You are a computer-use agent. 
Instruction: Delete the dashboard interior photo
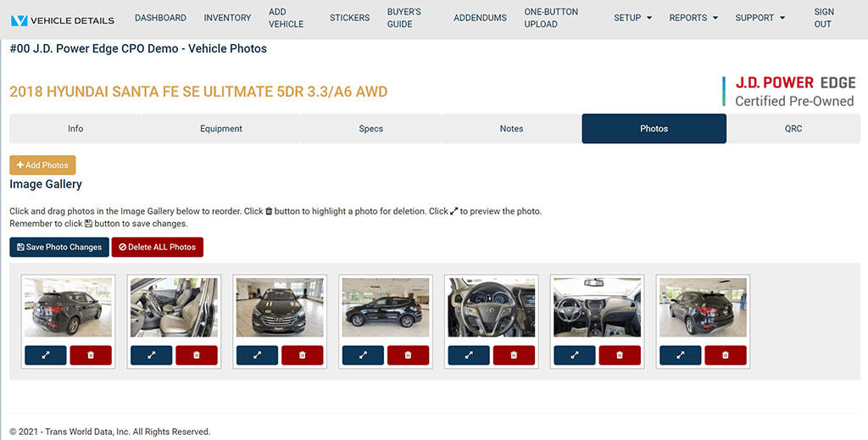click(620, 355)
